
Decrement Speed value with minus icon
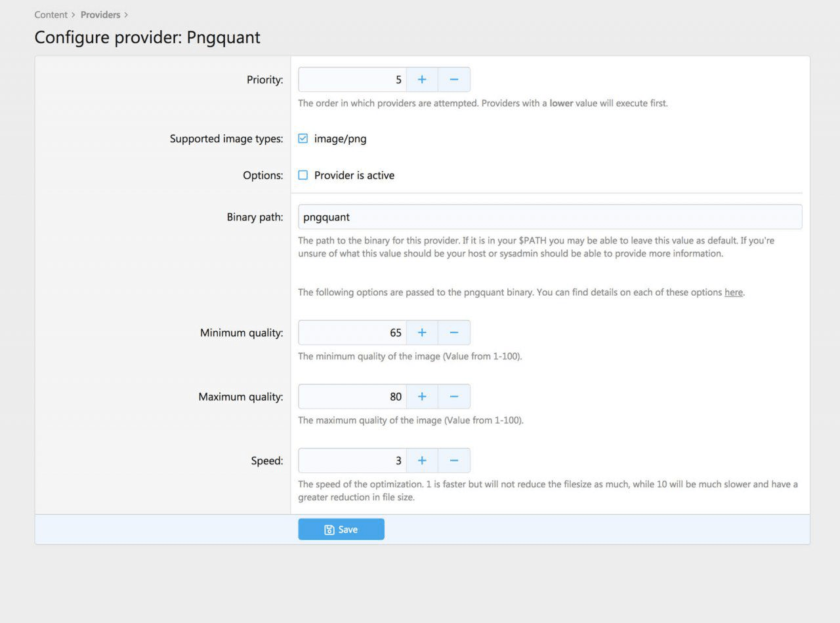[453, 460]
